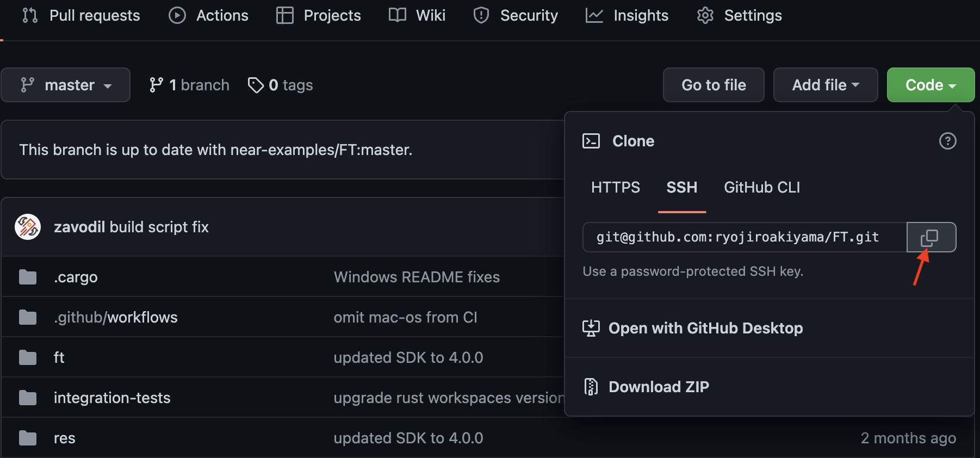980x458 pixels.
Task: Click the Go to file button
Action: pos(714,85)
